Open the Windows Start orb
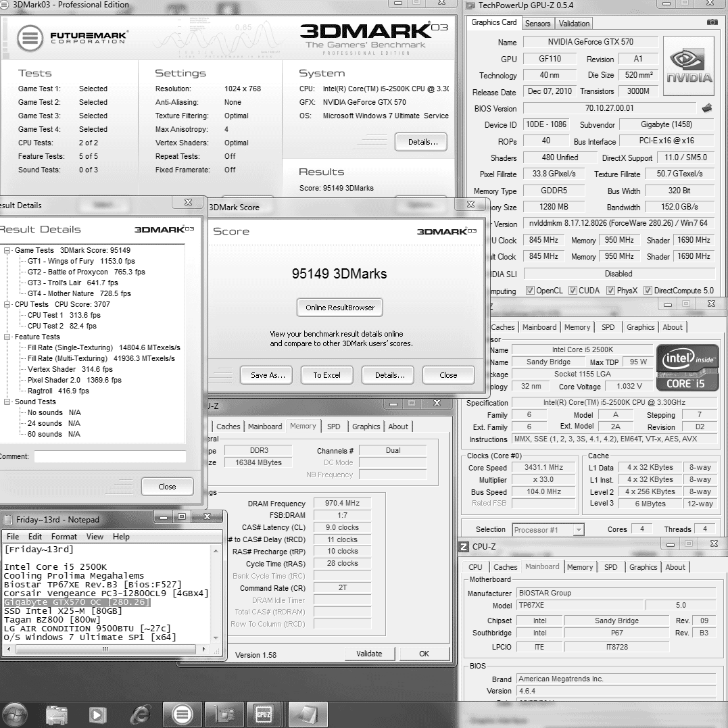728x728 pixels. tap(14, 714)
